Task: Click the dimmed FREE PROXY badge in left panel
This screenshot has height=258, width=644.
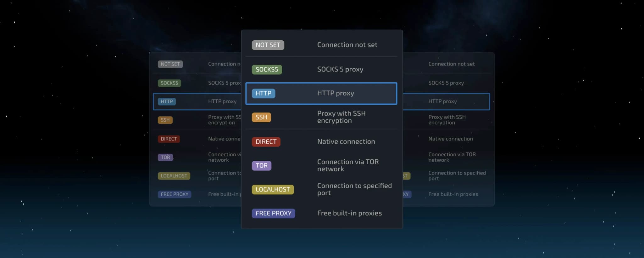Action: [174, 194]
